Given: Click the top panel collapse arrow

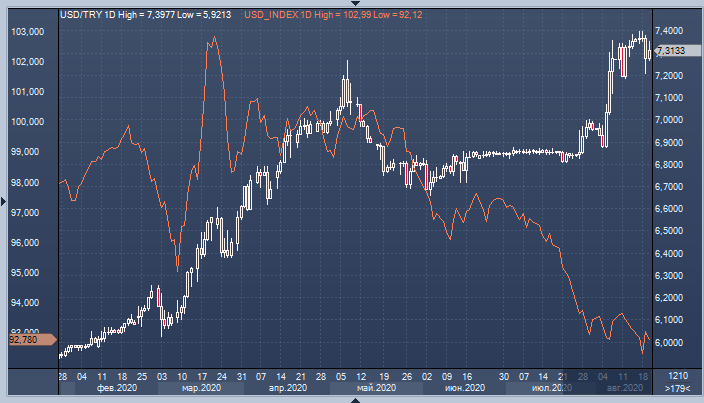Looking at the screenshot, I should [355, 4].
